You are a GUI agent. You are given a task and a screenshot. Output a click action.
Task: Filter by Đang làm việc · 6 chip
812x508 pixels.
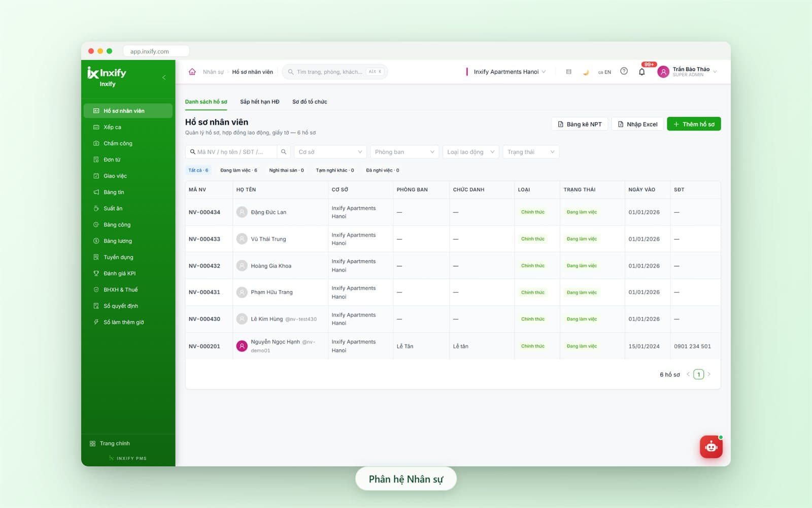pos(239,170)
